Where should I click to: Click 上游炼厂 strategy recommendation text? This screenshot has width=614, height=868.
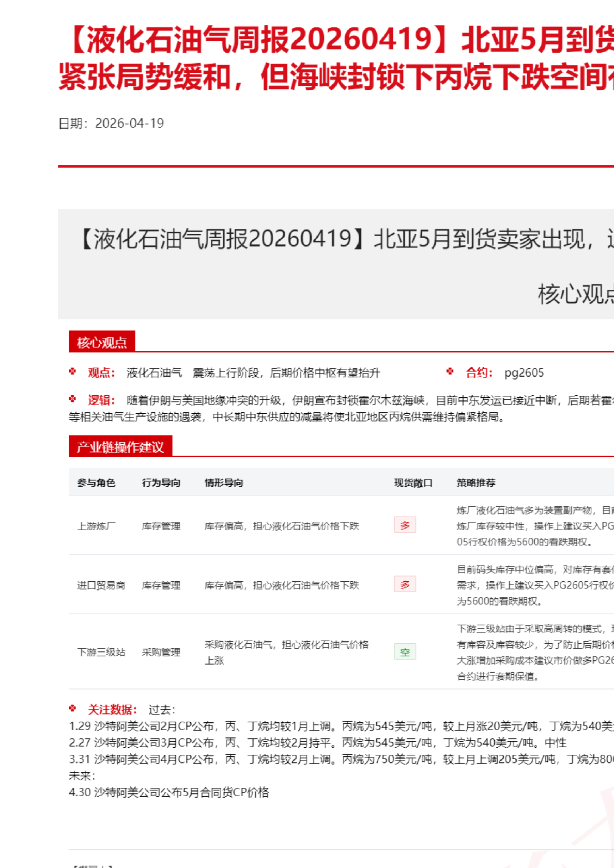[535, 526]
